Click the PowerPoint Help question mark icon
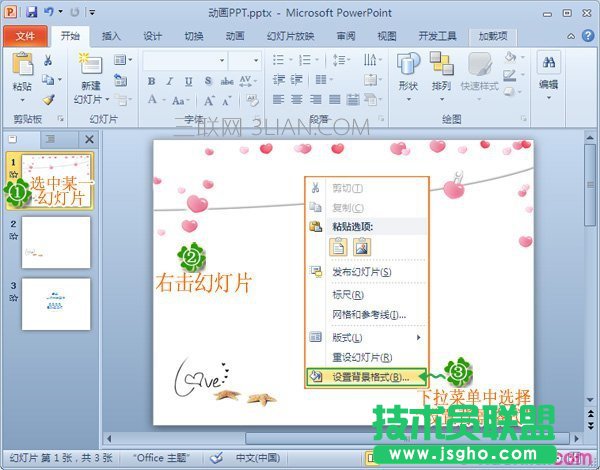 coord(588,36)
